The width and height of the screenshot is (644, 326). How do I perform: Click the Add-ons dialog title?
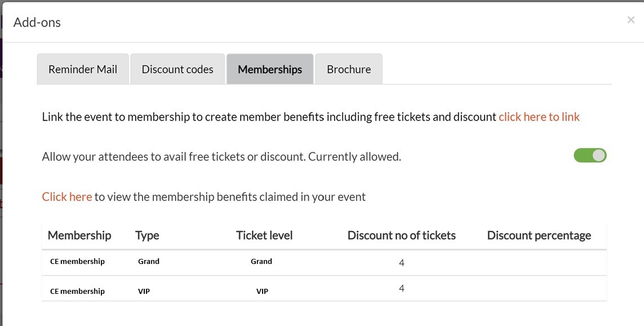tap(37, 22)
